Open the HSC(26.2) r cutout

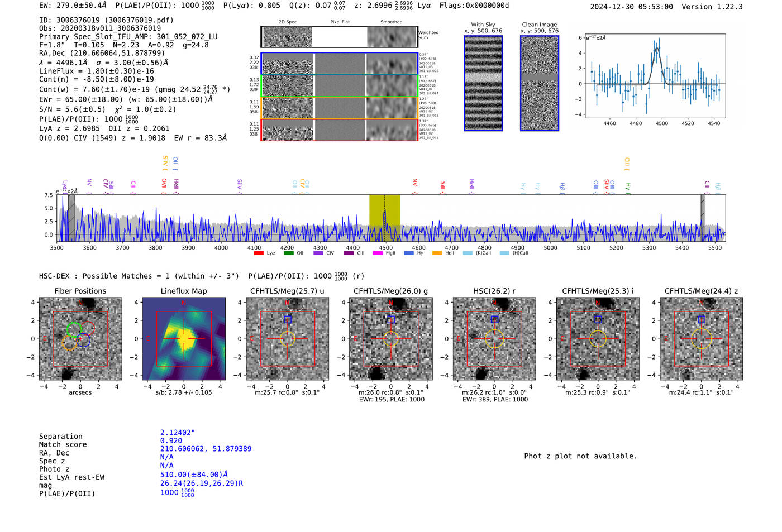click(494, 339)
